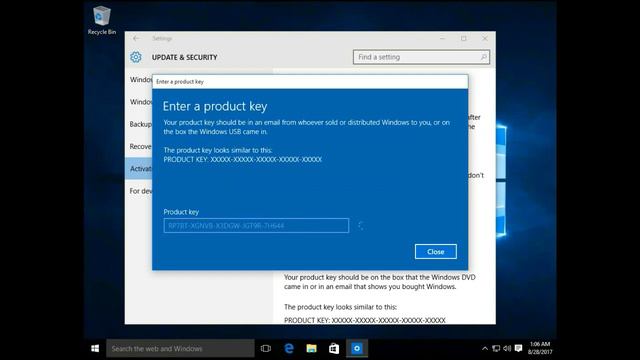Focus the Find a setting search box
The height and width of the screenshot is (360, 640).
point(421,57)
